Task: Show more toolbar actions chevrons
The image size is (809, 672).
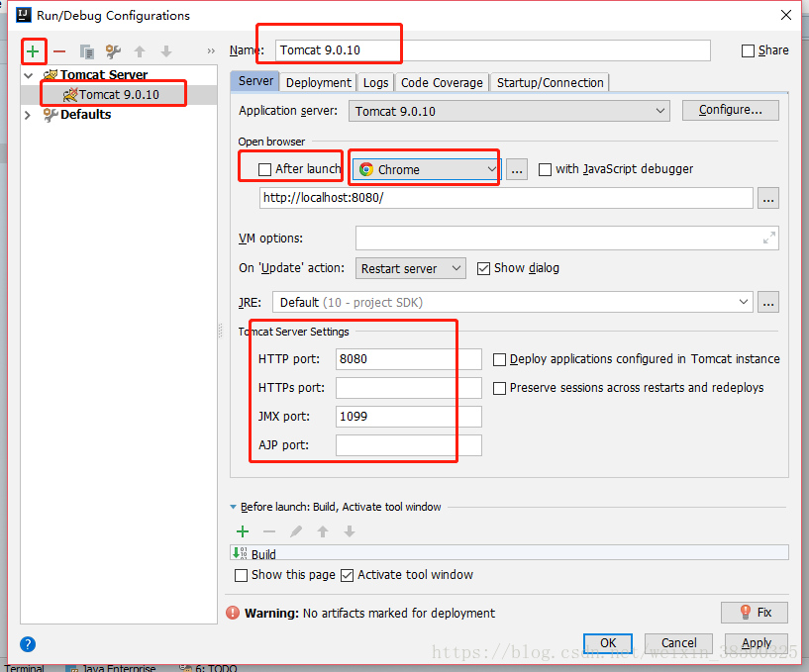Action: [x=211, y=51]
